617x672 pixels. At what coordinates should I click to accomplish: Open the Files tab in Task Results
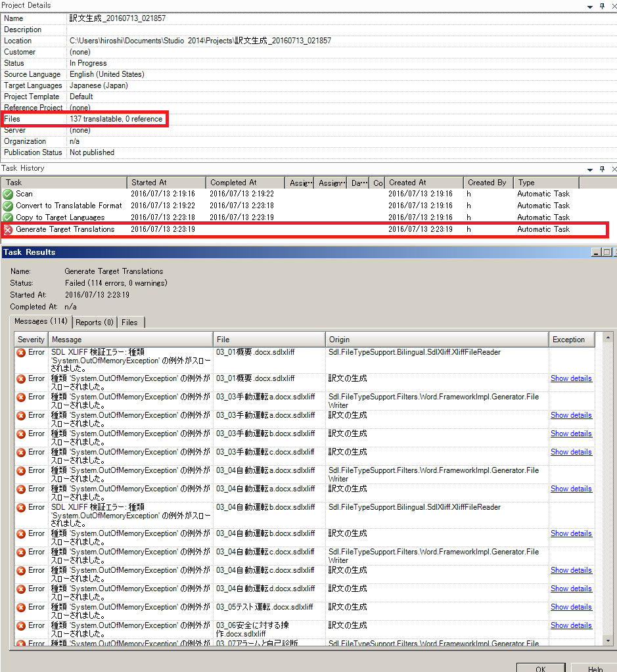click(x=129, y=322)
